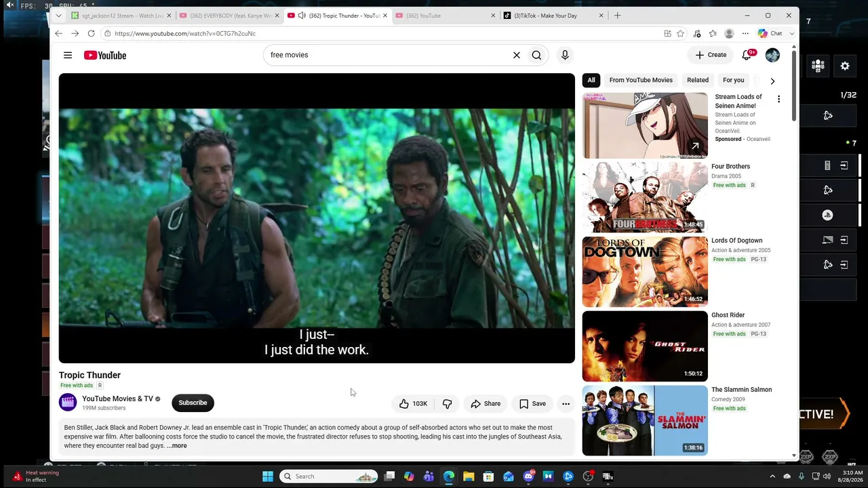Open the Lords of Dogtown thumbnail

click(645, 272)
